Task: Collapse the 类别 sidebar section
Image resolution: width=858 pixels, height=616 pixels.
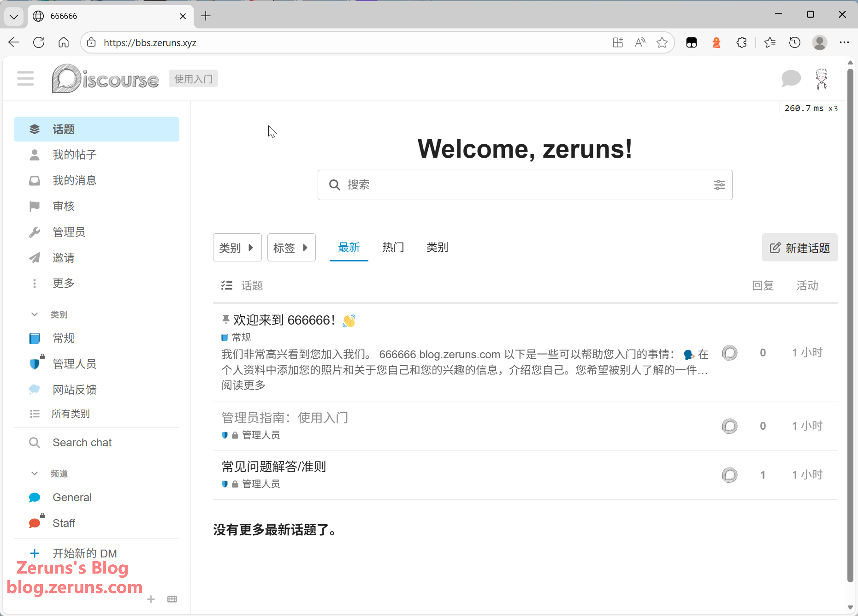Action: [35, 314]
